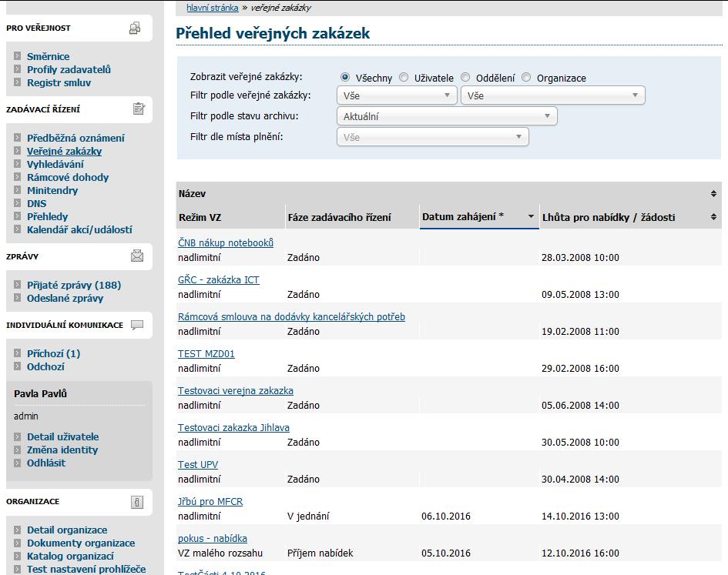Open the second wider Vše filter dropdown
728x575 pixels.
pyautogui.click(x=552, y=95)
